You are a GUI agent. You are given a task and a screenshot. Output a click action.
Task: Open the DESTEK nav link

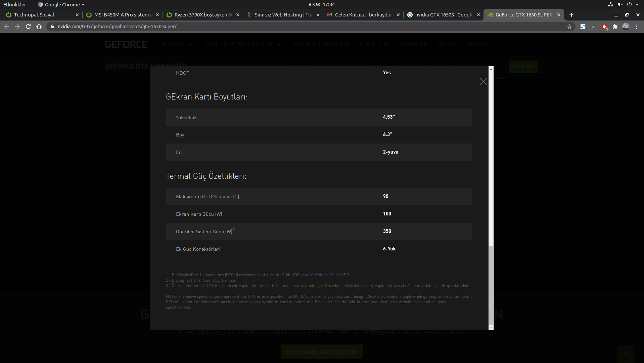pyautogui.click(x=447, y=44)
